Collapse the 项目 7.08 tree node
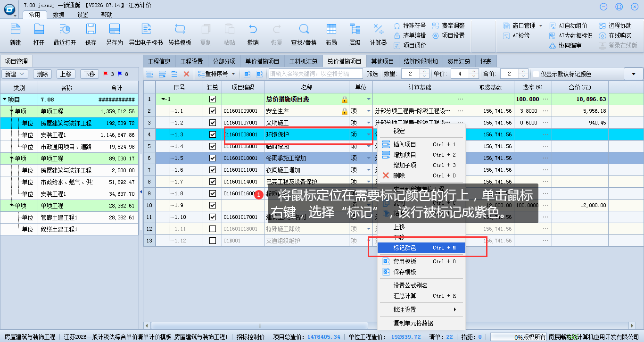The height and width of the screenshot is (342, 644). (5, 100)
